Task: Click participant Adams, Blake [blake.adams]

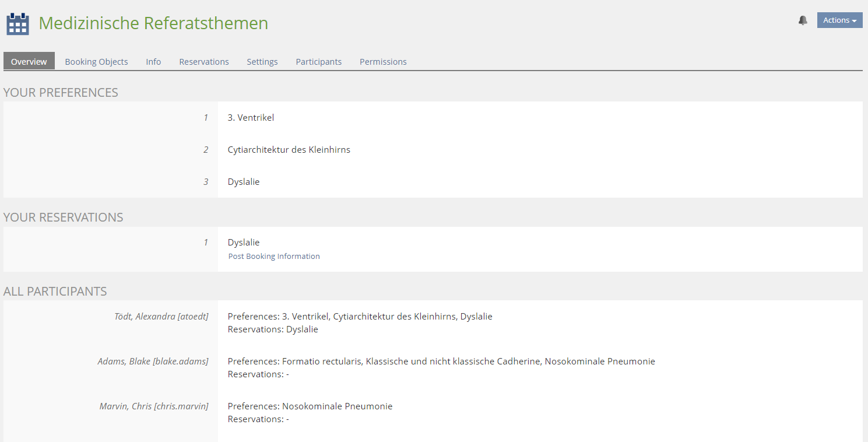Action: point(153,362)
